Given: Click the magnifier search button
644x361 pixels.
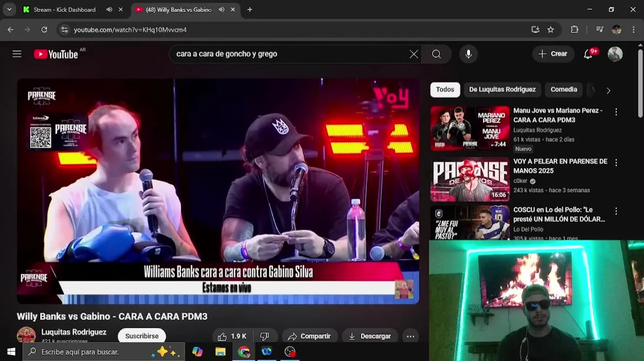Looking at the screenshot, I should click(x=436, y=54).
